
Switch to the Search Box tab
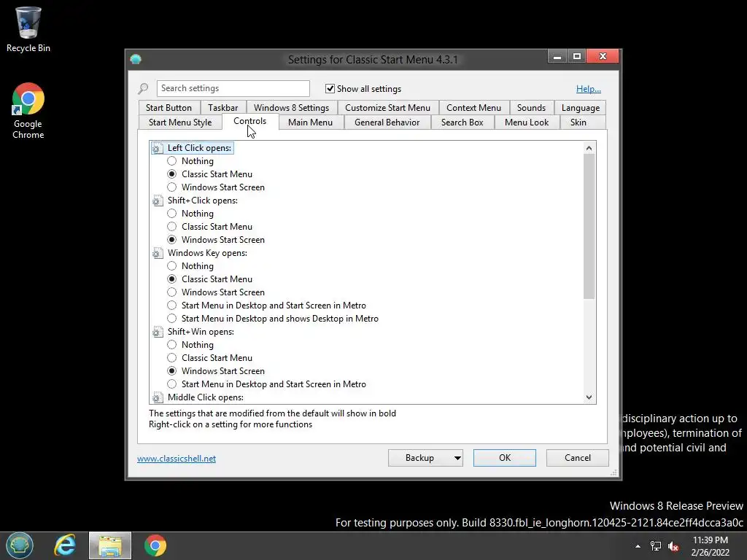tap(462, 122)
